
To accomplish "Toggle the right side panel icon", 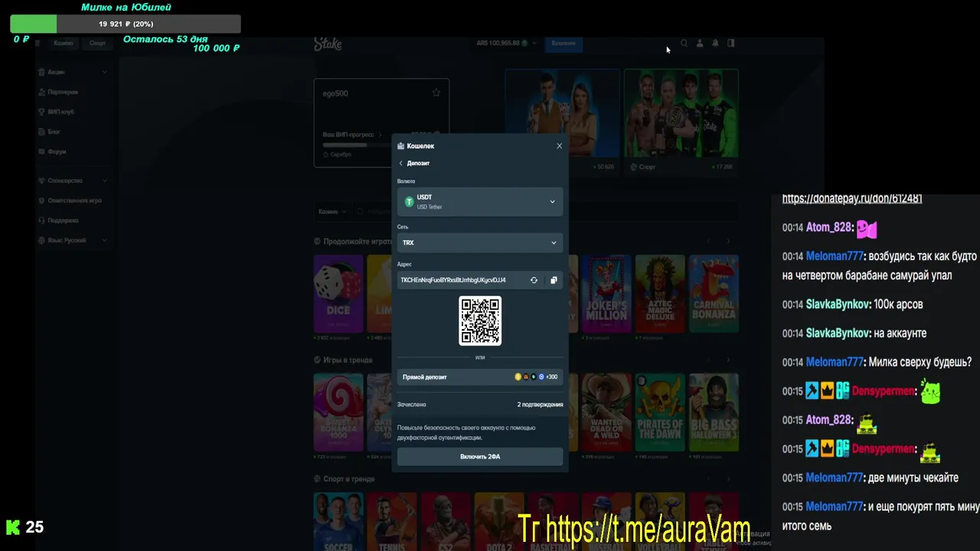I will pos(730,44).
